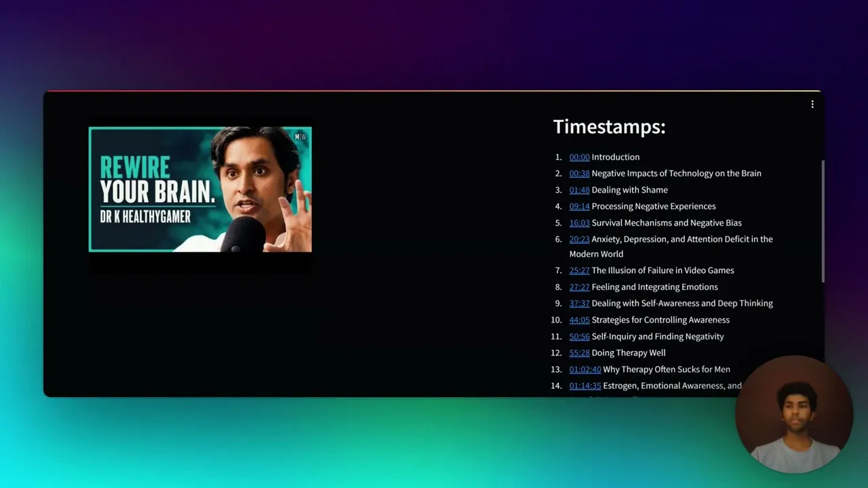Click the vertical scrollbar of the timestamps panel
868x488 pixels.
pos(823,222)
